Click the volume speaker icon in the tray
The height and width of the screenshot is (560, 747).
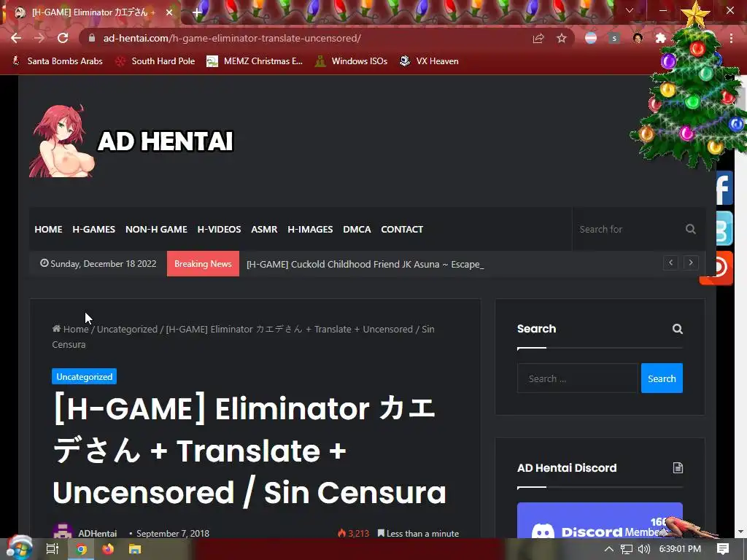tap(644, 549)
